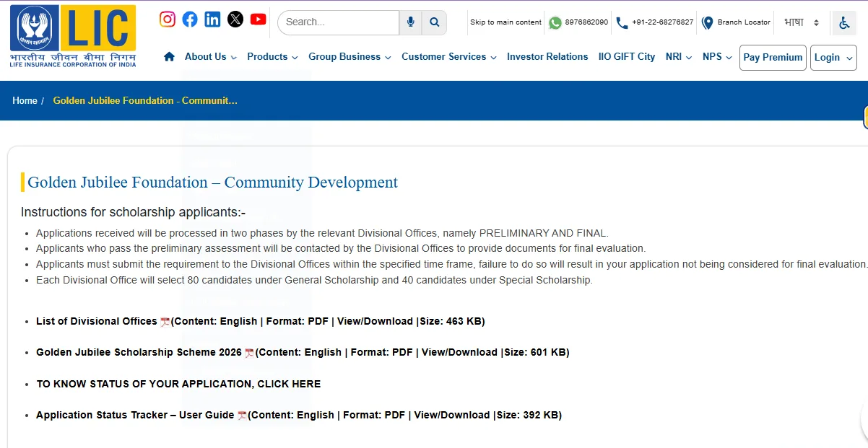Click 'Instructions for scholarship applicants:-' text
Image resolution: width=868 pixels, height=448 pixels.
click(x=133, y=212)
